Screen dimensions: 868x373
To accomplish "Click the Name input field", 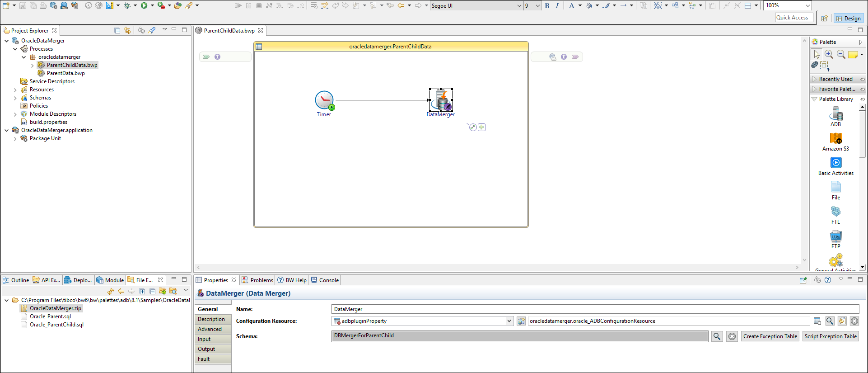I will click(595, 309).
